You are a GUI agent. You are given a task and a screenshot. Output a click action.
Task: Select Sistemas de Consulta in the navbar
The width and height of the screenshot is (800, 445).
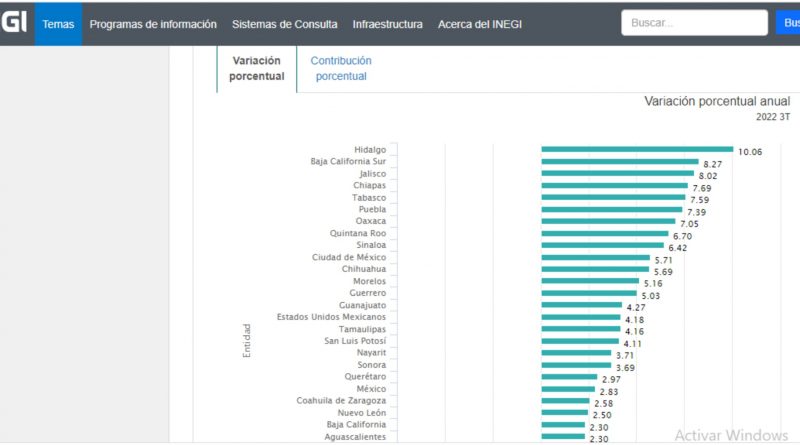(x=284, y=24)
